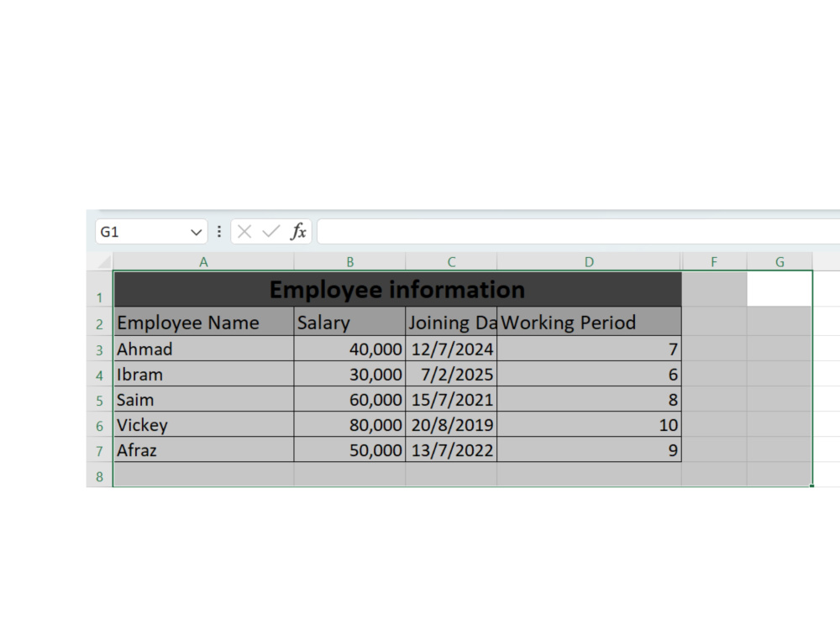This screenshot has width=840, height=630.
Task: Click the date cell 15/7/2021
Action: [451, 399]
